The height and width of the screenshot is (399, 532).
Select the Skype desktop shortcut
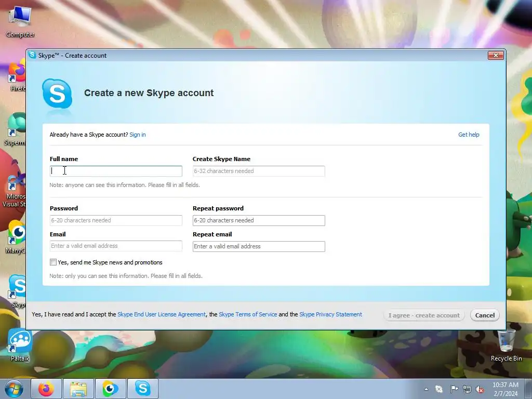pyautogui.click(x=18, y=291)
